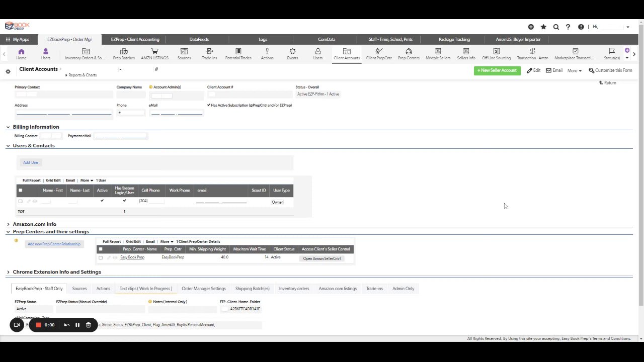Open Off-Line Sourcing icon
This screenshot has height=362, width=644.
(x=496, y=54)
